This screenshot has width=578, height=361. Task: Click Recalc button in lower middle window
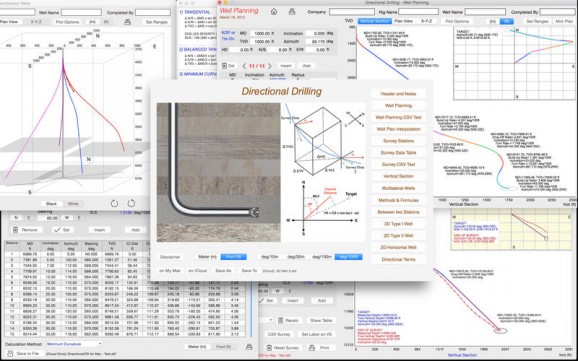click(290, 320)
